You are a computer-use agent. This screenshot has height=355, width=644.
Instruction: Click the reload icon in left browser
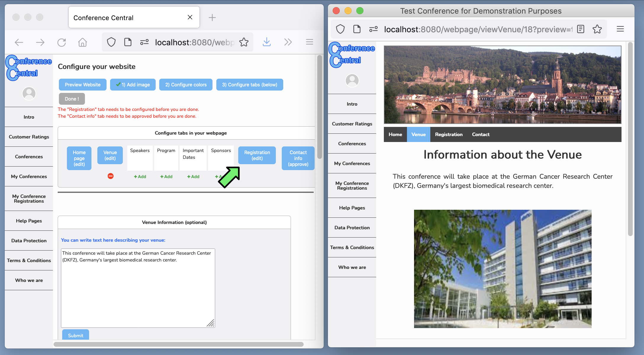point(62,42)
